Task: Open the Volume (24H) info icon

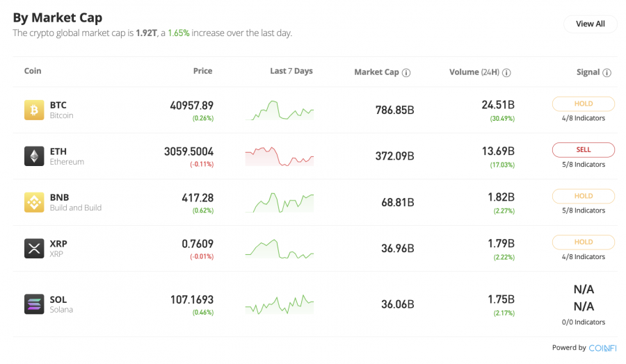Action: coord(506,72)
